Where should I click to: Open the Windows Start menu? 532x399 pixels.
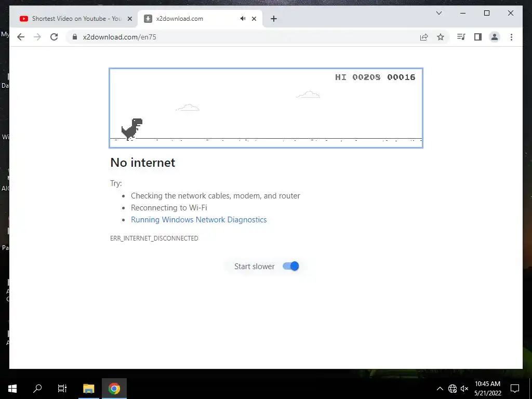coord(12,389)
